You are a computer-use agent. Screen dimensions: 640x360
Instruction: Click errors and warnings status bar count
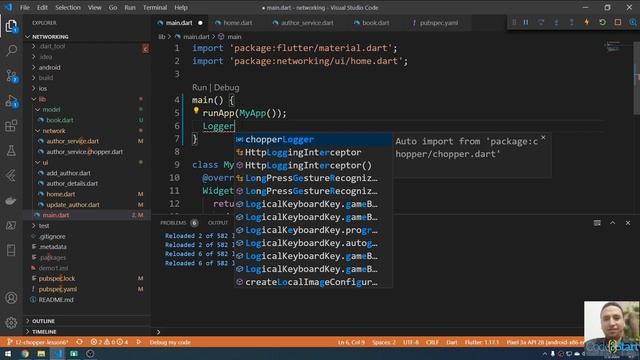(109, 342)
